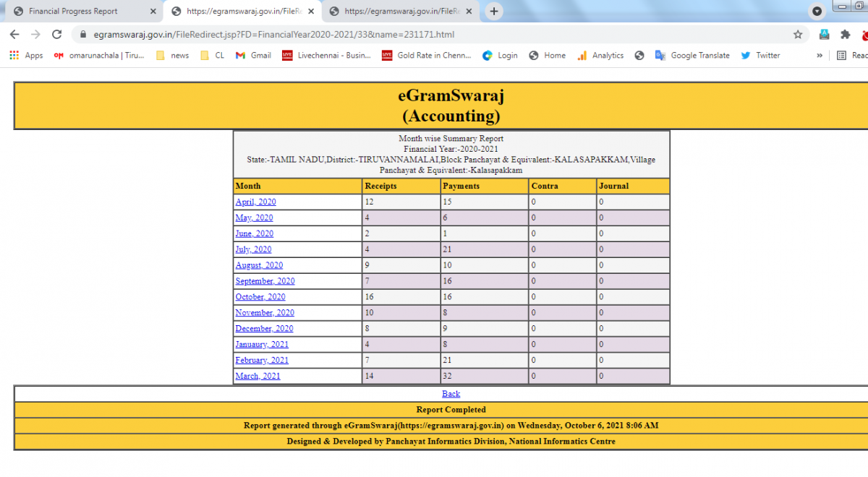Image resolution: width=868 pixels, height=477 pixels.
Task: Click the address bar URL field
Action: point(434,34)
